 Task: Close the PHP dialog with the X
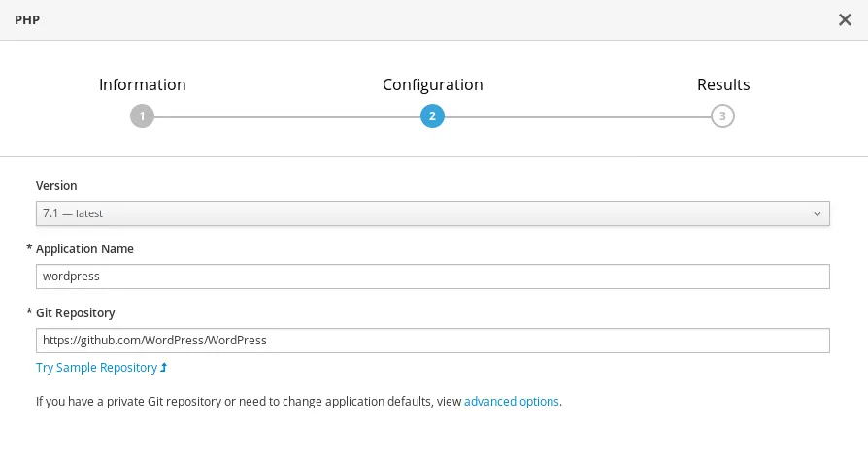[845, 19]
